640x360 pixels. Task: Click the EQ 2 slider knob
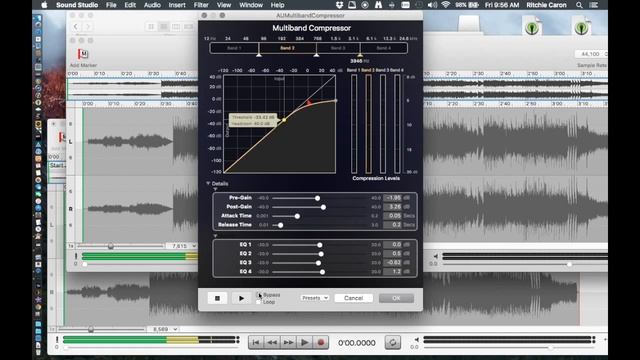[321, 254]
